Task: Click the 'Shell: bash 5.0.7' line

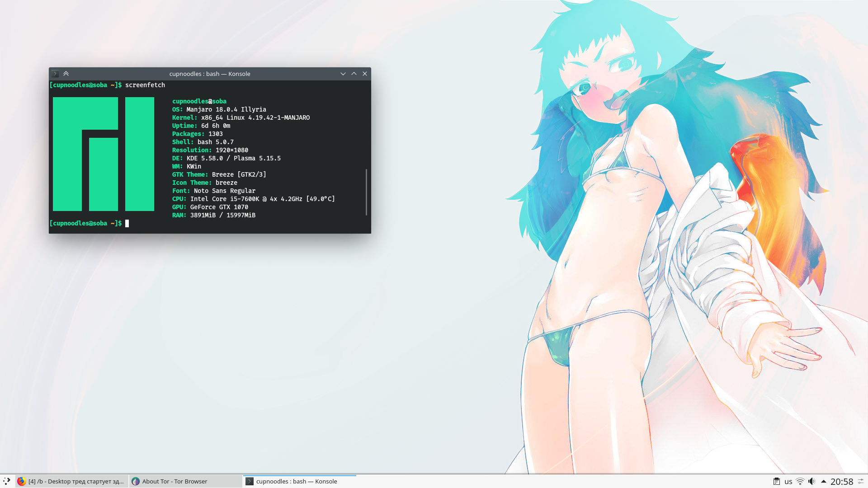Action: pyautogui.click(x=203, y=142)
